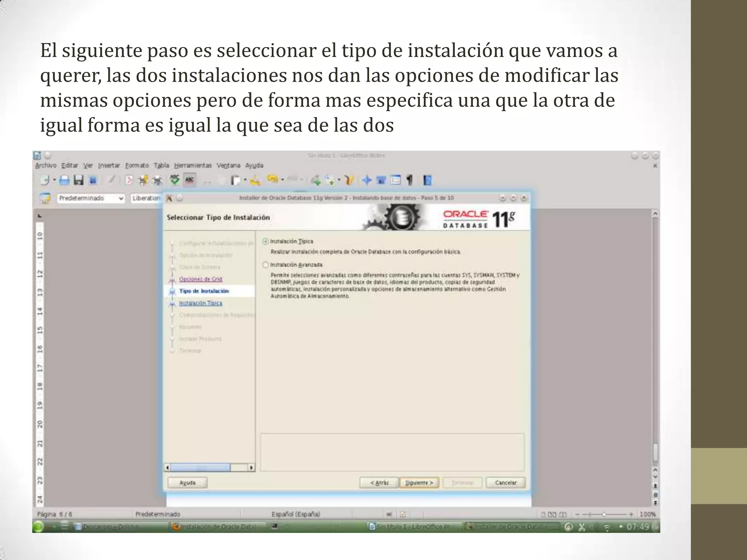Open the Paste options dropdown arrow
747x560 pixels.
245,180
